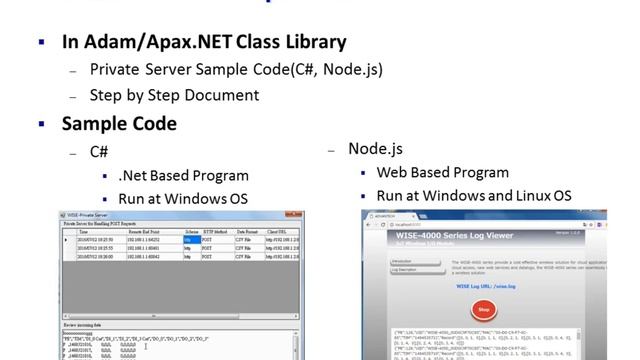Click the "Step by Step Document" slide text
640x360 pixels.
tap(174, 95)
